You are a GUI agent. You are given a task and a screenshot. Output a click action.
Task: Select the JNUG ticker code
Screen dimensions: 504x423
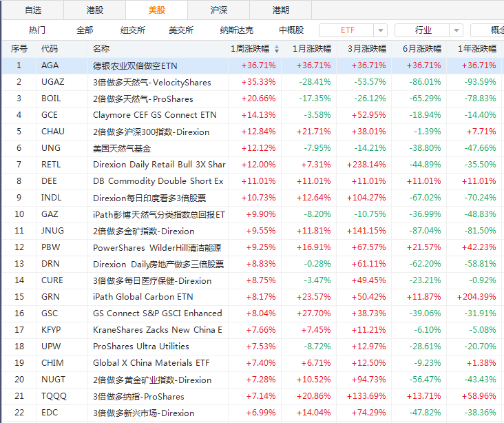[x=52, y=230]
